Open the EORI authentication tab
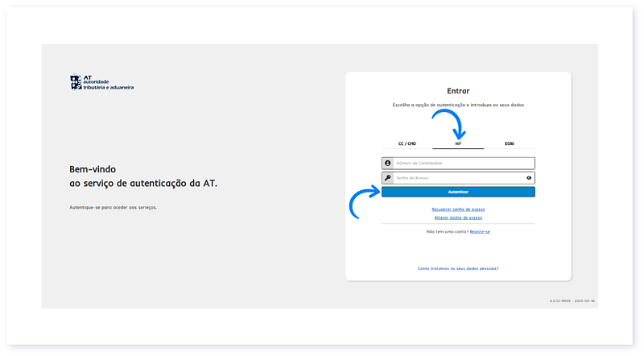Screen dimensions: 644x356 (x=509, y=143)
